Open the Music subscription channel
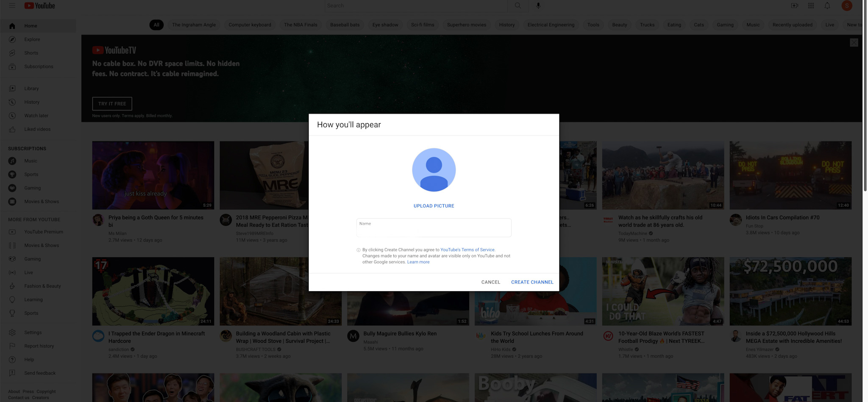This screenshot has height=402, width=868. (38, 161)
